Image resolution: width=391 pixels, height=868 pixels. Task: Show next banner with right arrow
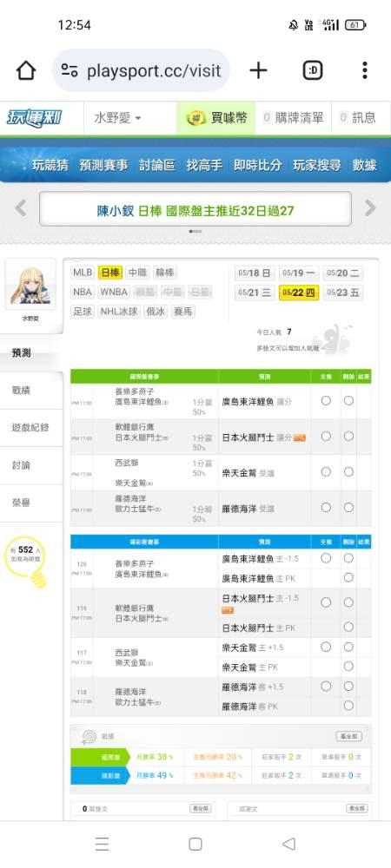click(370, 208)
